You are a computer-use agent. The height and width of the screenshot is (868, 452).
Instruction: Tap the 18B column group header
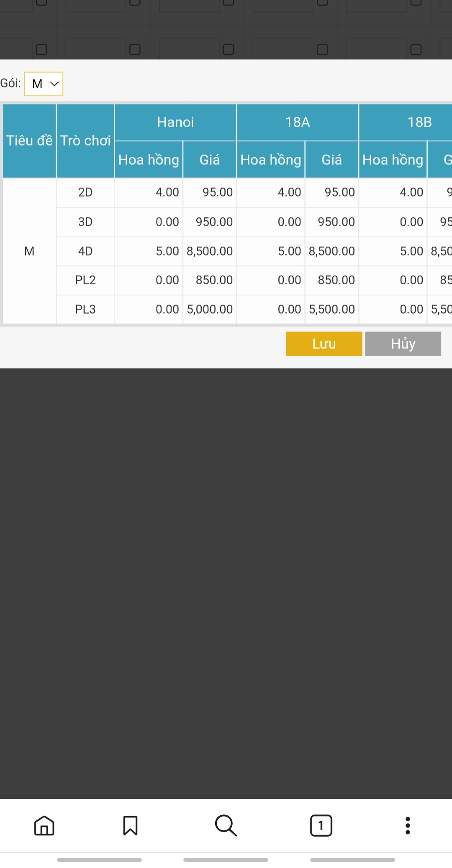(x=419, y=122)
